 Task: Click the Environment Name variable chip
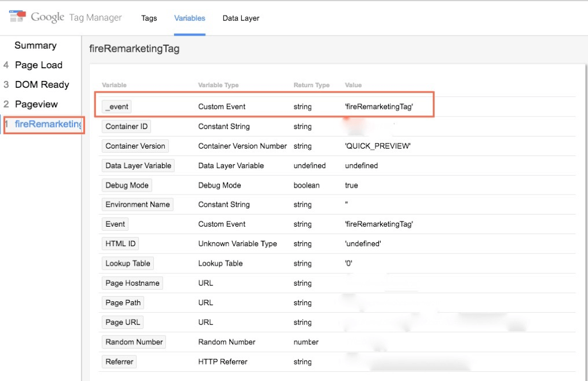click(137, 204)
